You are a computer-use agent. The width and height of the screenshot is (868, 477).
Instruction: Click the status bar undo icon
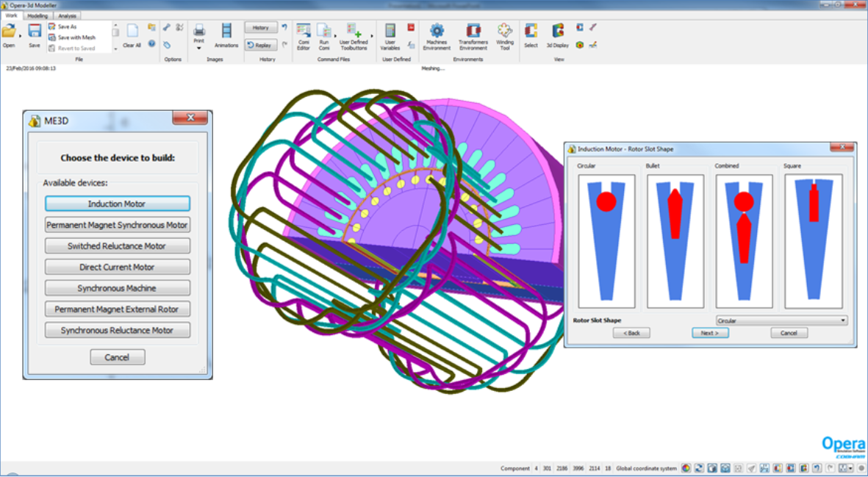[x=817, y=468]
